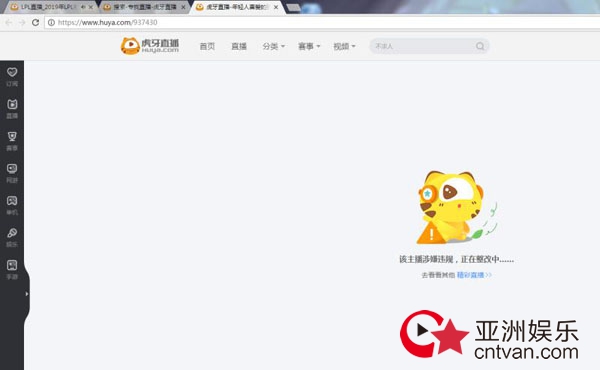Click the address bar URL www.huya.com/937430

point(108,23)
